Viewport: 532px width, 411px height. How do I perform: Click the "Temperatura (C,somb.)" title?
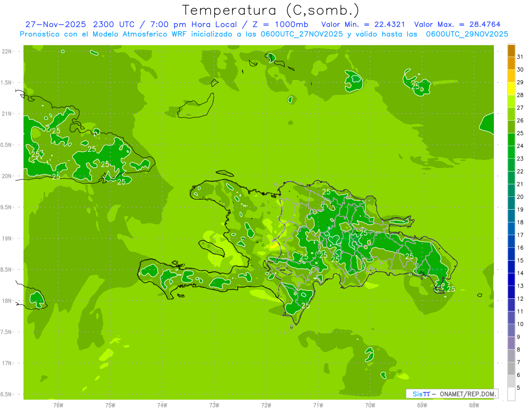(x=271, y=10)
